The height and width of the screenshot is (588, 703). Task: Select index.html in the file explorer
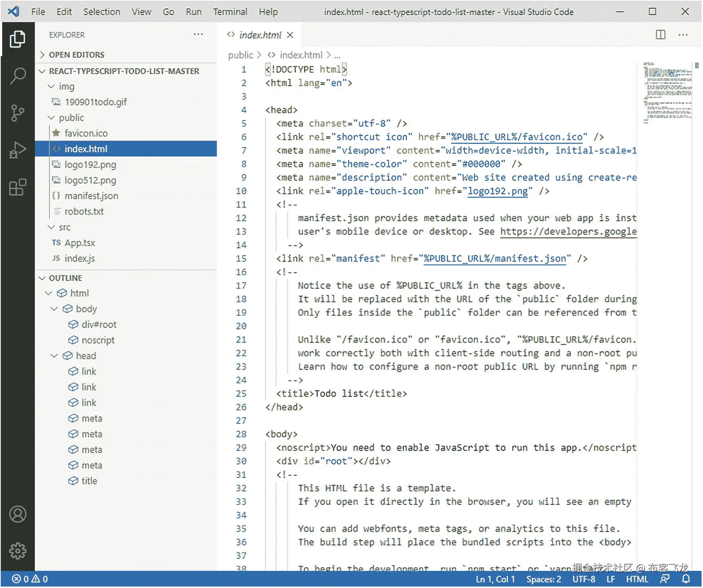coord(126,149)
